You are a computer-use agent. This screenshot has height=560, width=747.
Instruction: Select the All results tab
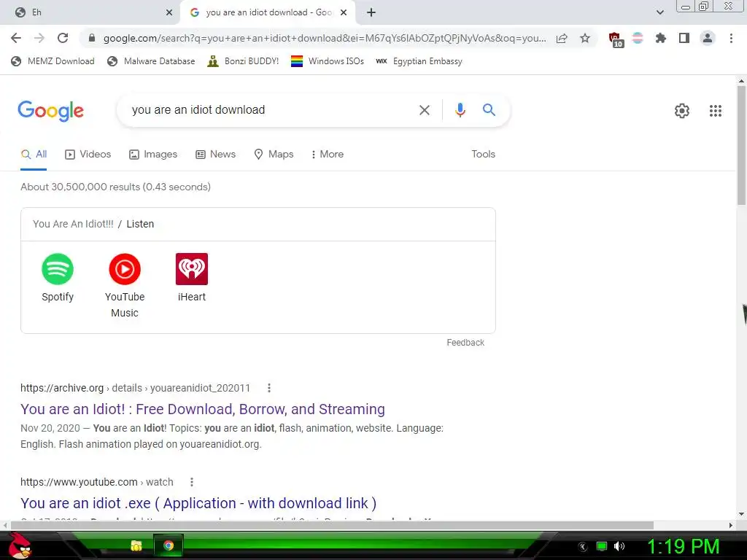(34, 155)
